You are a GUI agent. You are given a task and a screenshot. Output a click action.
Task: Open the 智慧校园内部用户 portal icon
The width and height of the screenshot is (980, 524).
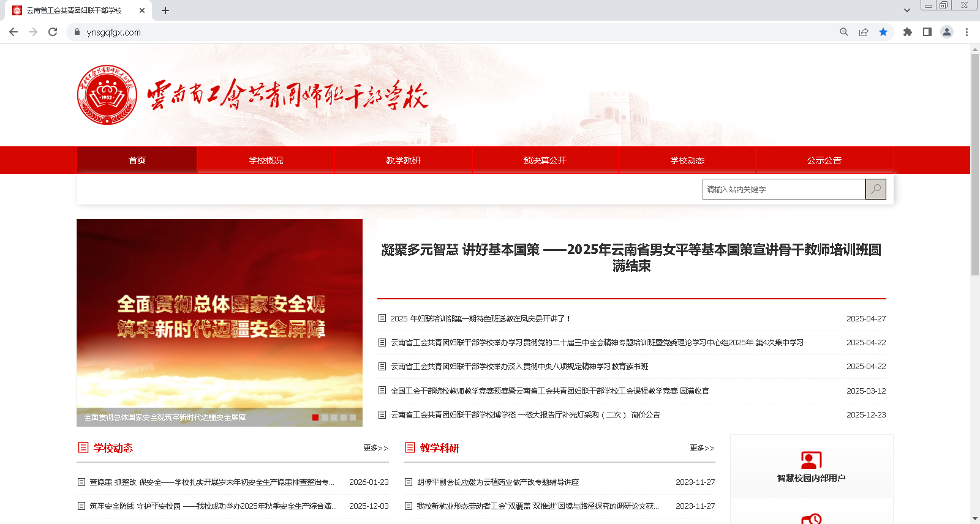coord(811,460)
